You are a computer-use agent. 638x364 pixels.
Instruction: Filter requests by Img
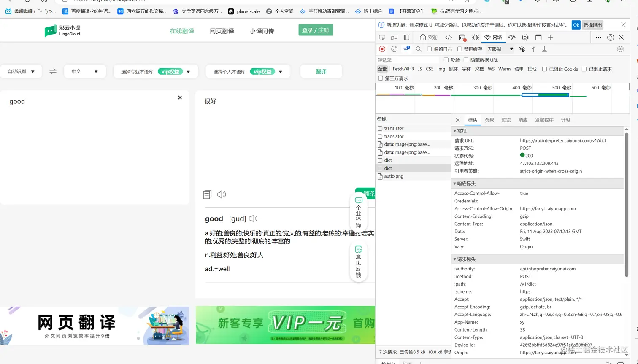441,69
